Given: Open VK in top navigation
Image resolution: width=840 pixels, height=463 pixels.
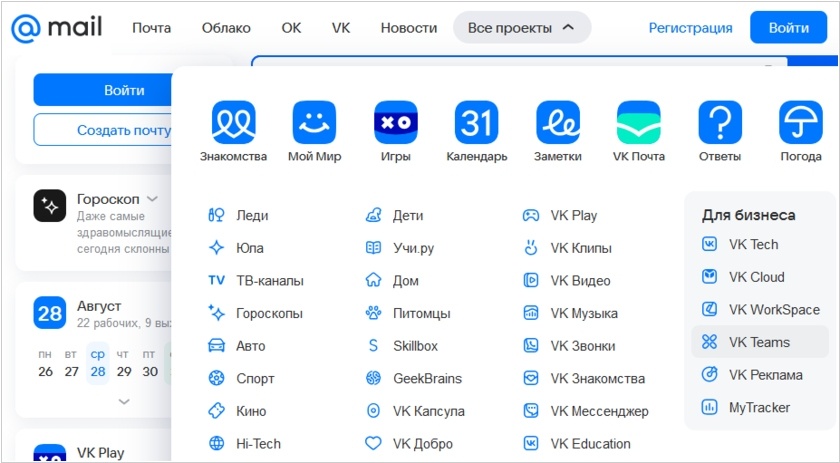Looking at the screenshot, I should 341,28.
